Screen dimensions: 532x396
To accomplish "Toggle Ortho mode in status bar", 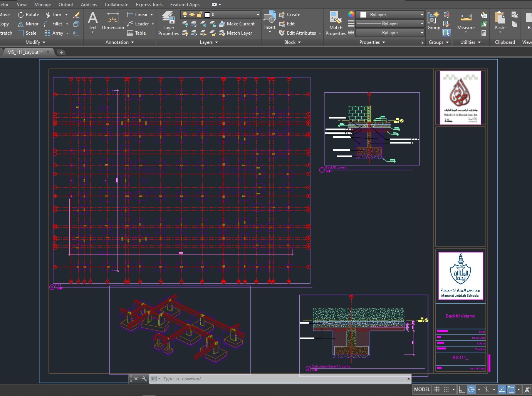I will click(x=462, y=389).
